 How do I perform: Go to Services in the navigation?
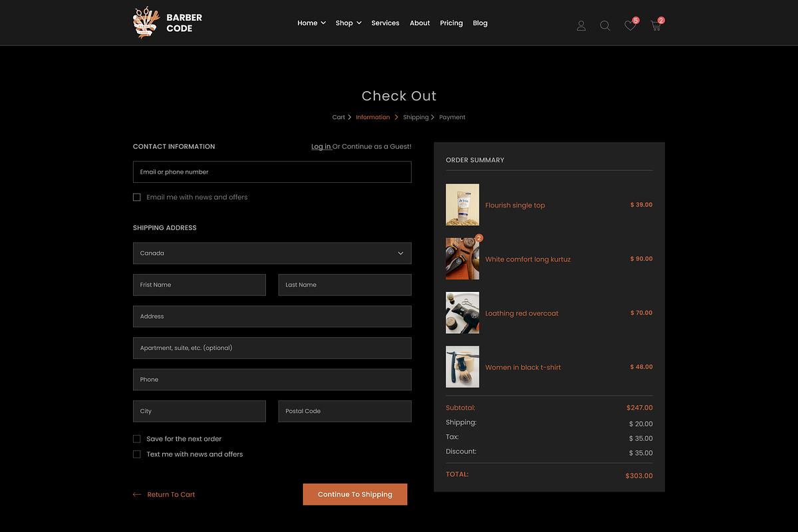[x=385, y=23]
